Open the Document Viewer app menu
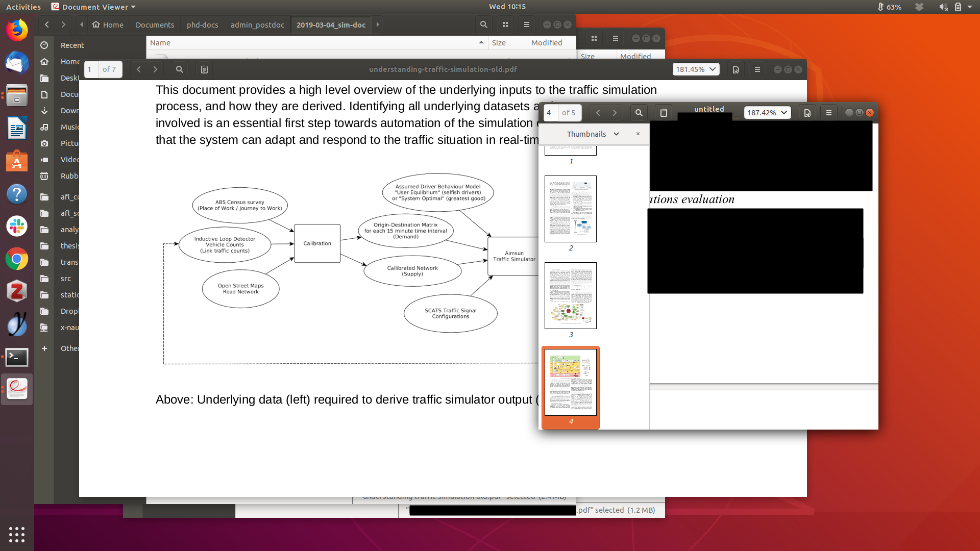The image size is (980, 551). [94, 7]
